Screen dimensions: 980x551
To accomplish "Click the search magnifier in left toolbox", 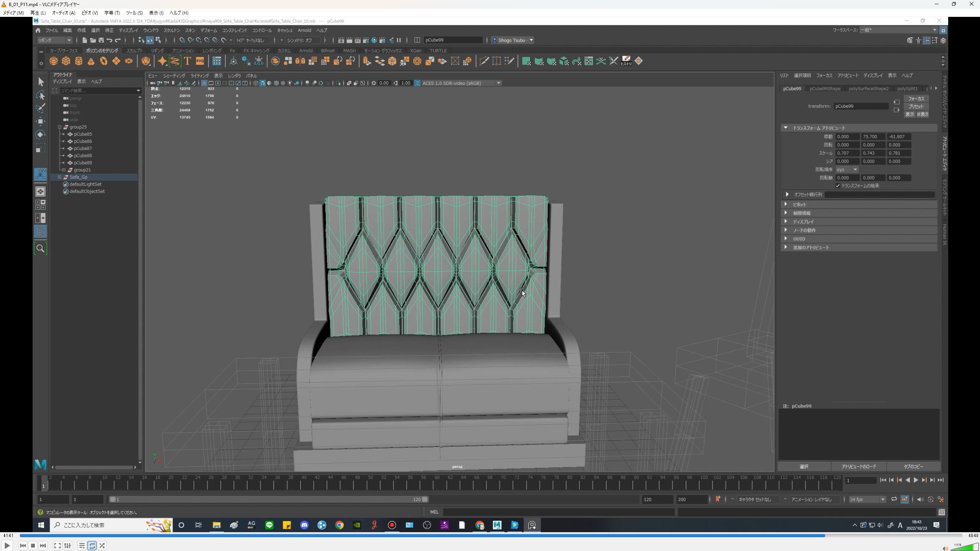I will 40,248.
